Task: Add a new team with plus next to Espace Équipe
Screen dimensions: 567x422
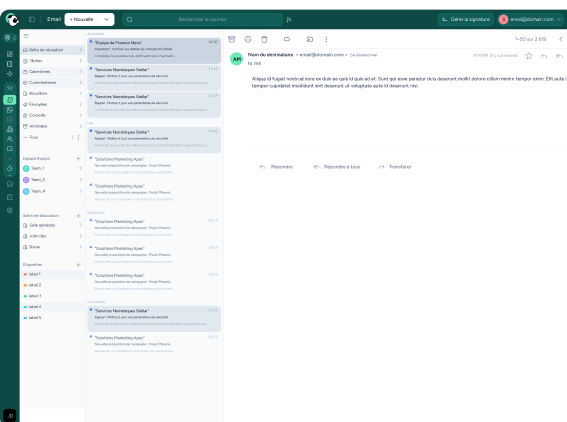Action: click(x=78, y=159)
